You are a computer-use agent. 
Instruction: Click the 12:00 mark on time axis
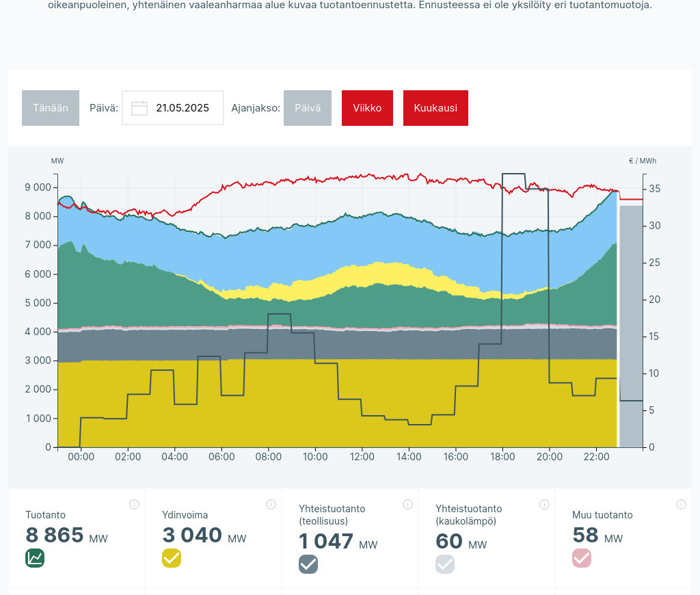[362, 457]
